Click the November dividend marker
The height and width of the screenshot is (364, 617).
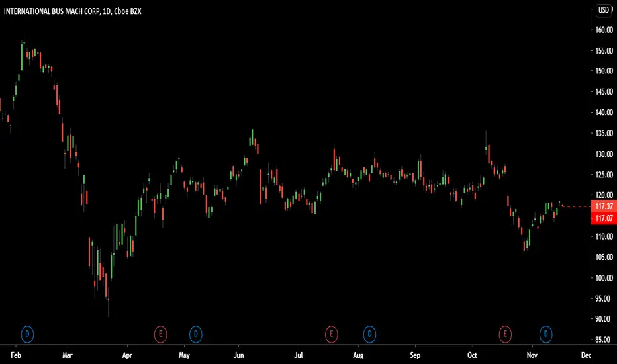pyautogui.click(x=546, y=334)
